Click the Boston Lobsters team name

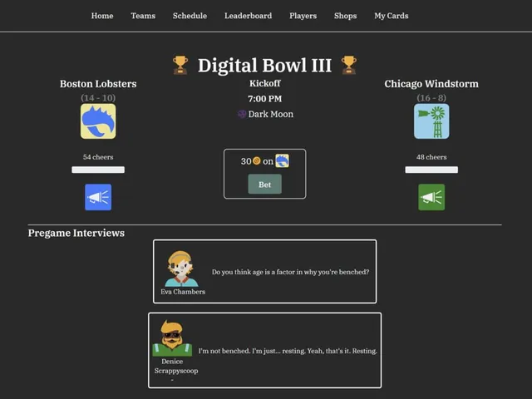tap(98, 84)
